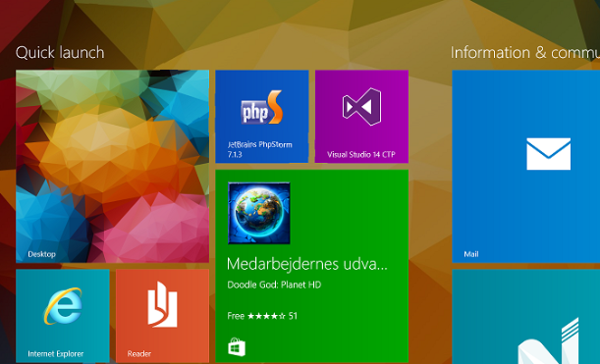Launch JetBrains PhpStorm 7.1.3 tile
600x364 pixels.
[x=262, y=117]
